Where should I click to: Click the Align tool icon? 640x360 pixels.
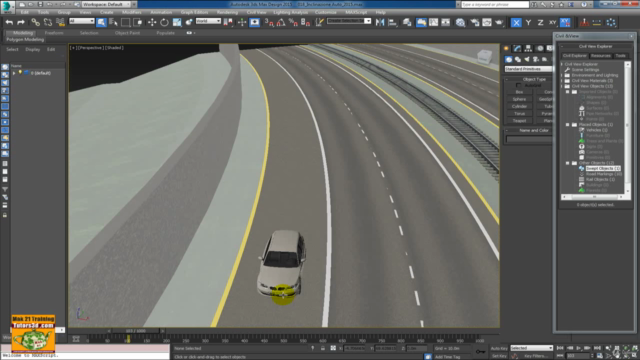pos(393,22)
